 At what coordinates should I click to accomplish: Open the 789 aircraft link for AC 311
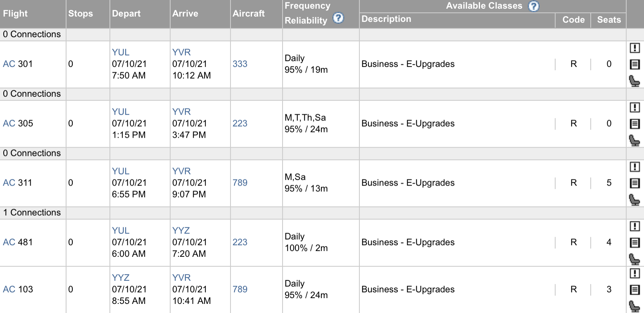240,183
